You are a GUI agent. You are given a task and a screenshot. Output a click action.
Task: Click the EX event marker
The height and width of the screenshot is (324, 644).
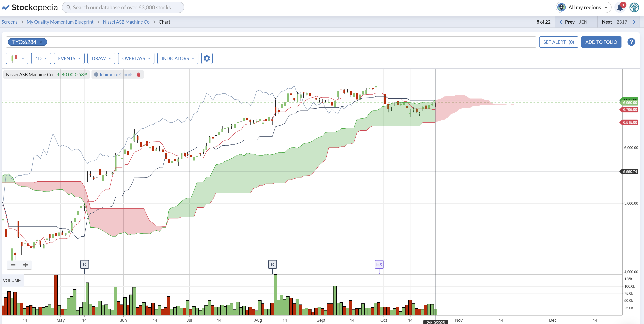(x=379, y=264)
